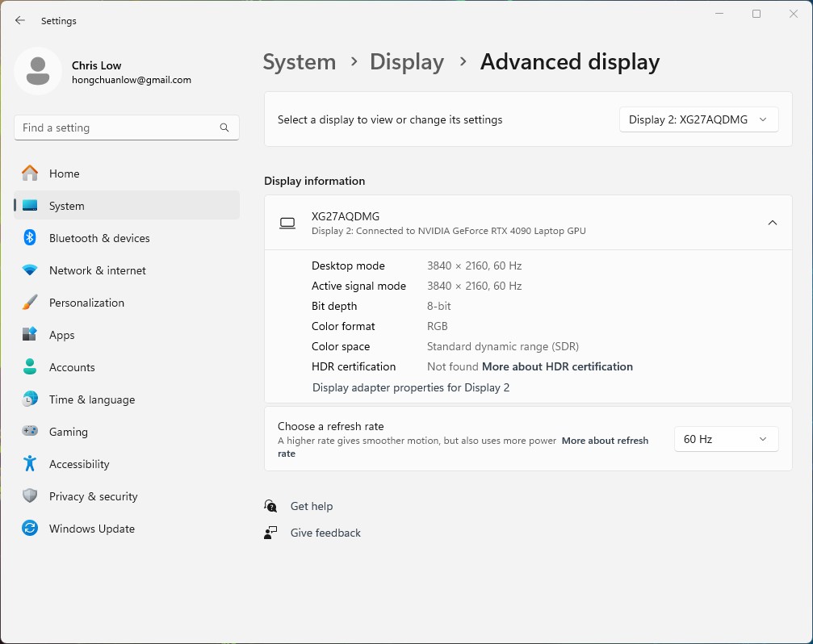Screen dimensions: 813x644
Task: Click the Windows Update sync icon
Action: click(30, 529)
